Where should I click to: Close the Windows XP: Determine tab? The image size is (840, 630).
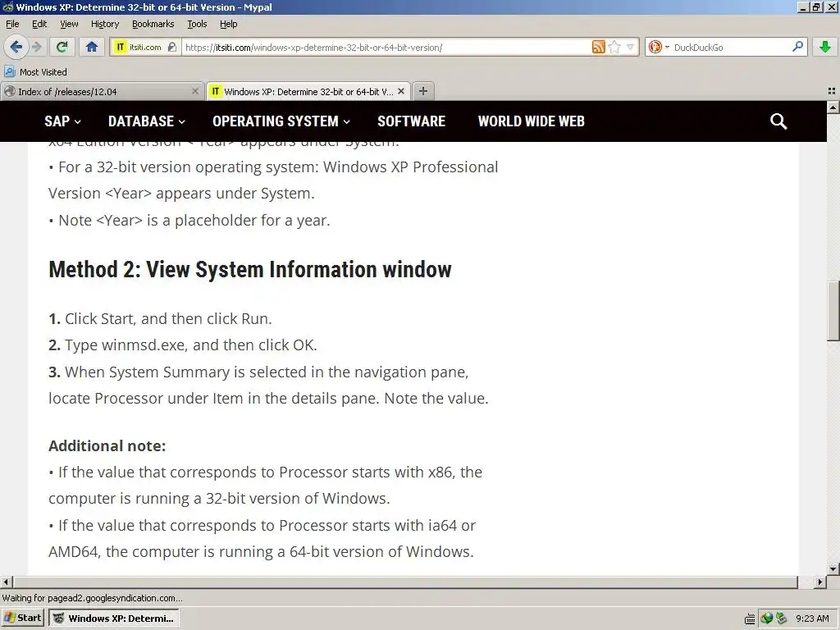click(400, 92)
